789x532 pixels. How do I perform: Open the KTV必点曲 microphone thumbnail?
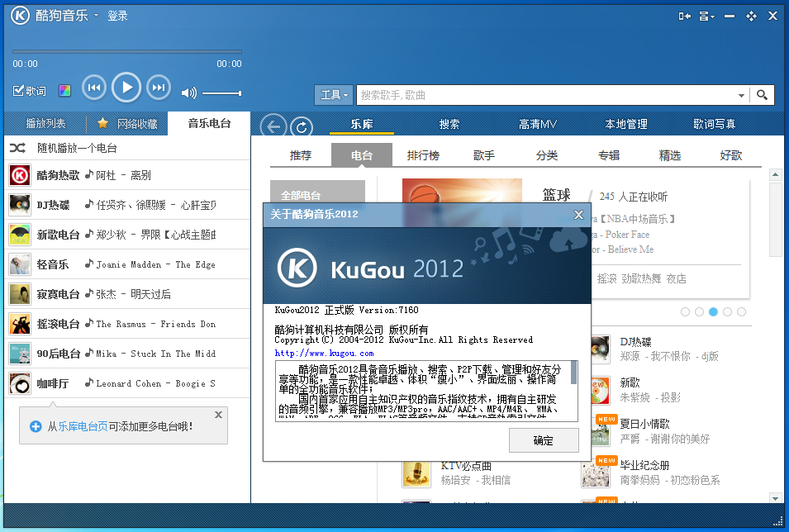[x=416, y=474]
